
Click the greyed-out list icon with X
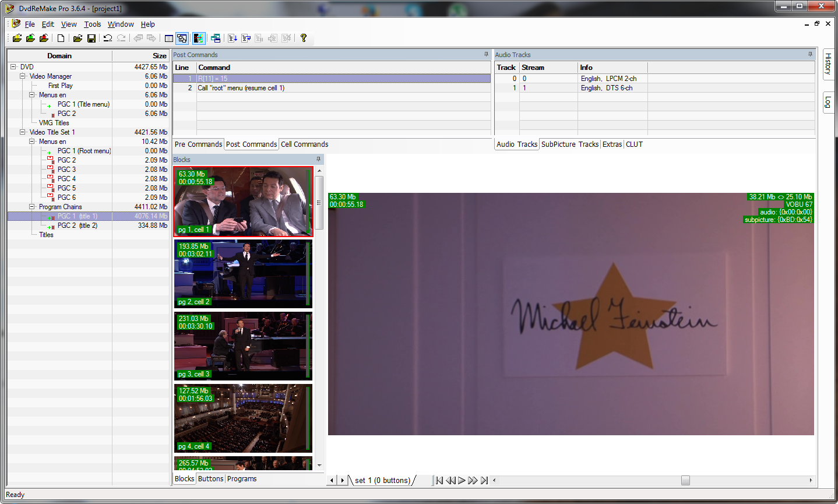286,38
